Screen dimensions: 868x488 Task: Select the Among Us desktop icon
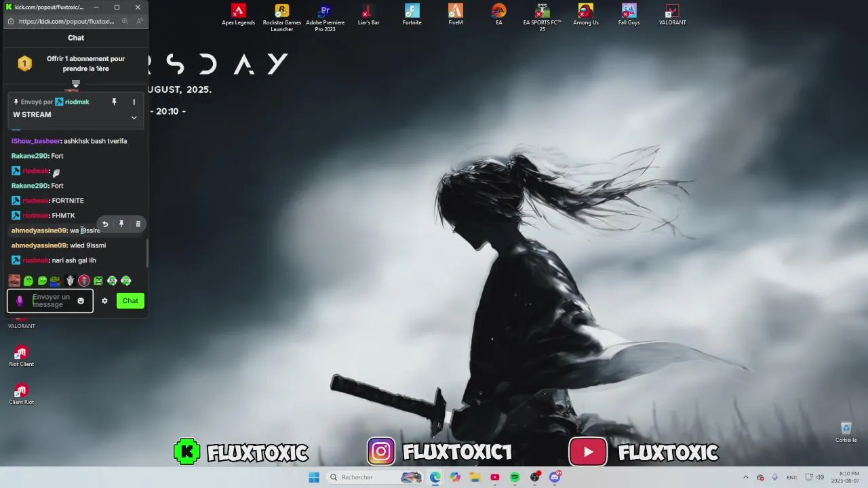tap(585, 15)
